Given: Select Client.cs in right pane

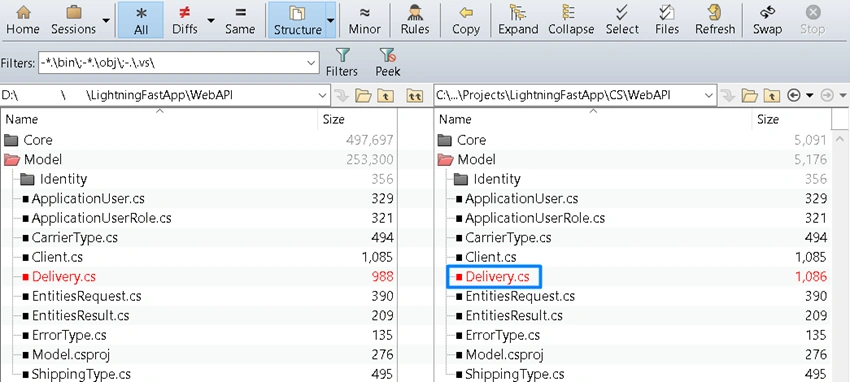Looking at the screenshot, I should tap(491, 257).
